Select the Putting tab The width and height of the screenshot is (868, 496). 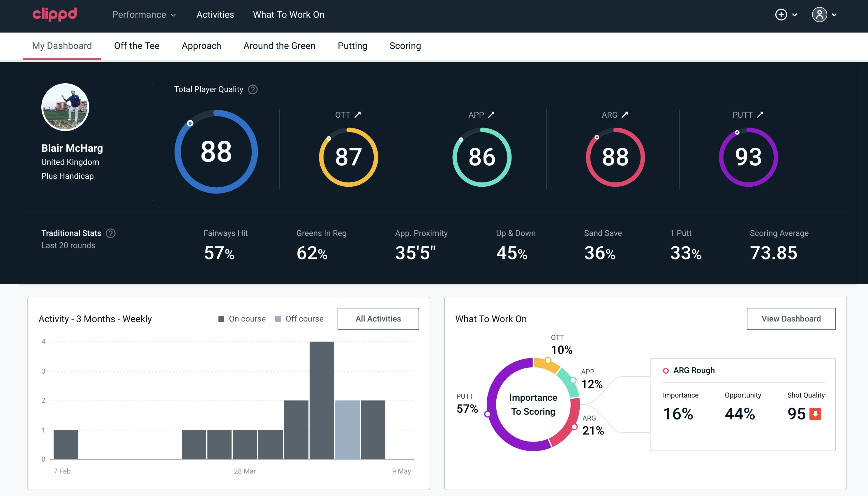coord(352,45)
